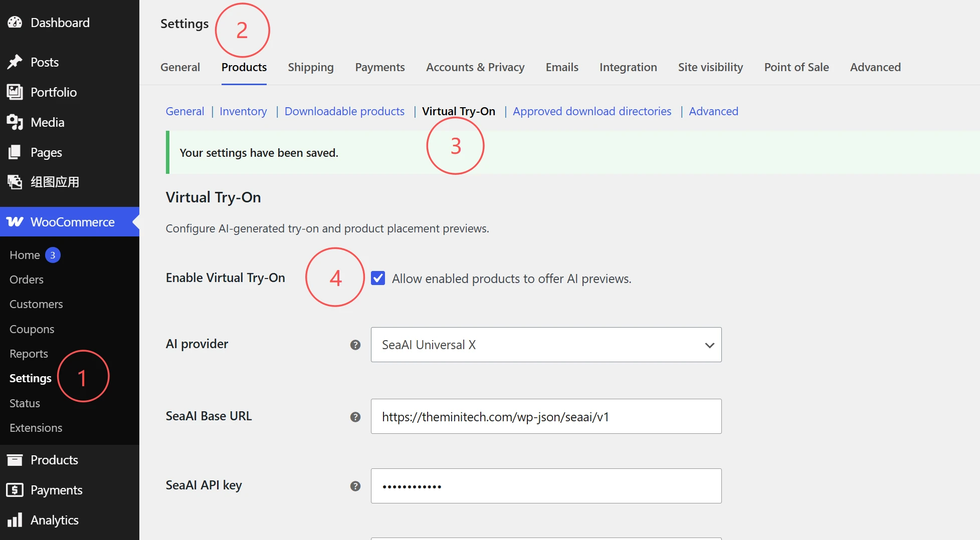Click help tooltip icon for SeaAI API key
The image size is (980, 540).
click(355, 486)
